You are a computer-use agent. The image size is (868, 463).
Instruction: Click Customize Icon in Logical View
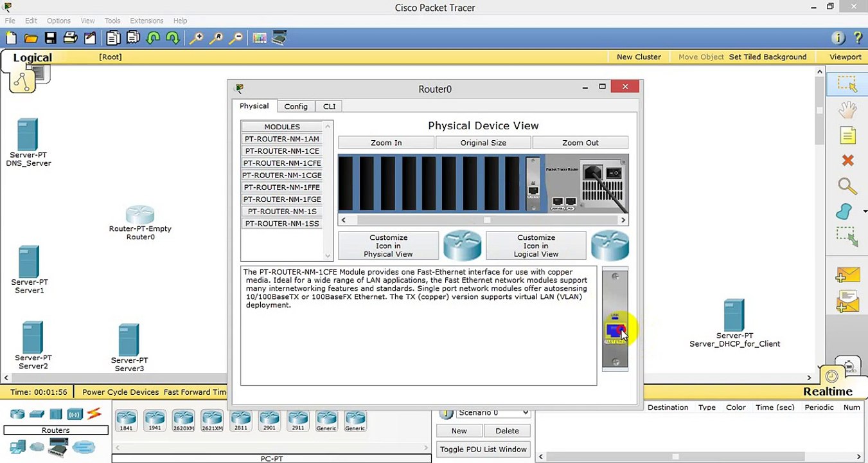[536, 246]
